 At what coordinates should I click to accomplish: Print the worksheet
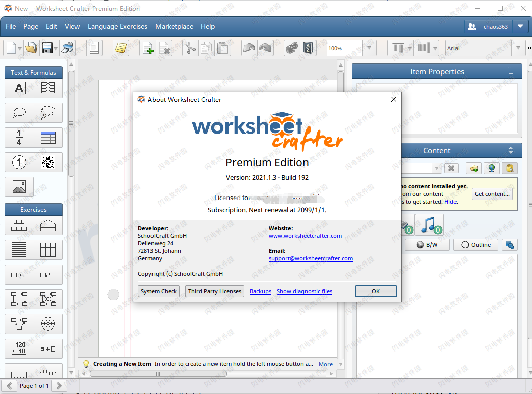click(x=68, y=48)
